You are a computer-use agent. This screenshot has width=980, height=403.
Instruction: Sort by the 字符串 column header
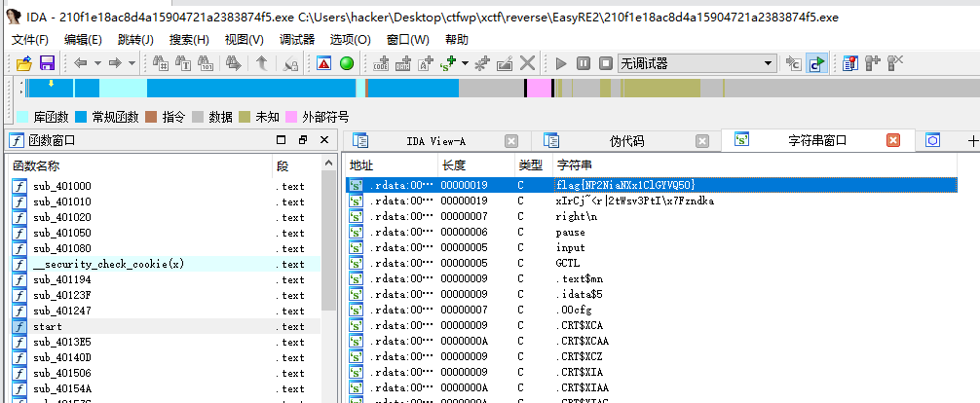(754, 165)
